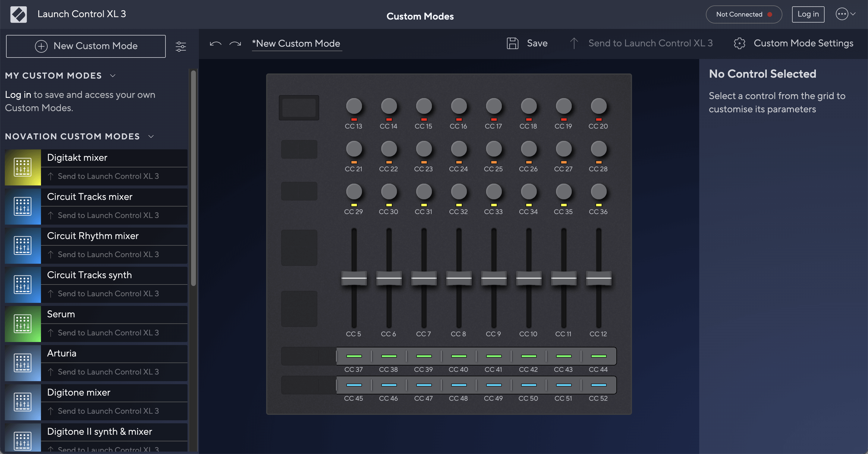This screenshot has width=868, height=454.
Task: Click the Not Connected status button
Action: [x=744, y=14]
